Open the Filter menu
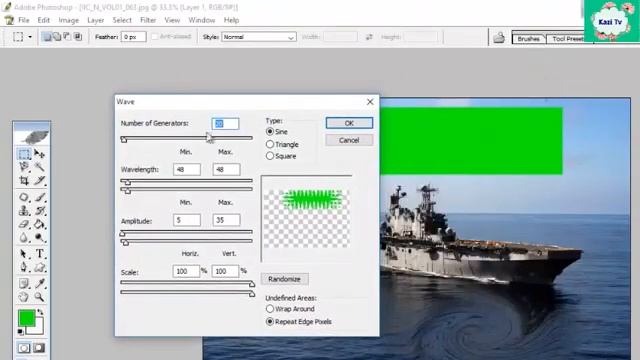The width and height of the screenshot is (640, 360). pyautogui.click(x=148, y=20)
